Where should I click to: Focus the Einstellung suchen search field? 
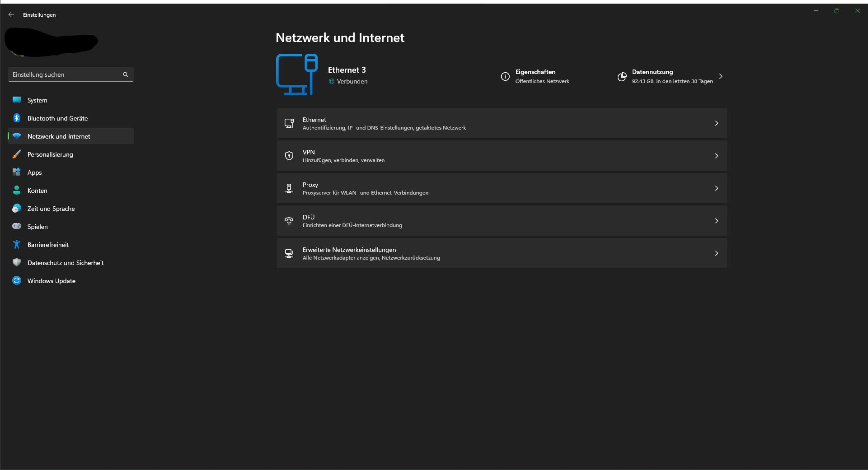click(x=66, y=74)
